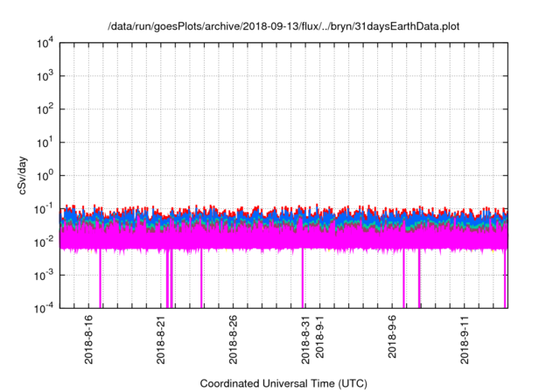Click the 2018-9-1 date label

click(319, 337)
